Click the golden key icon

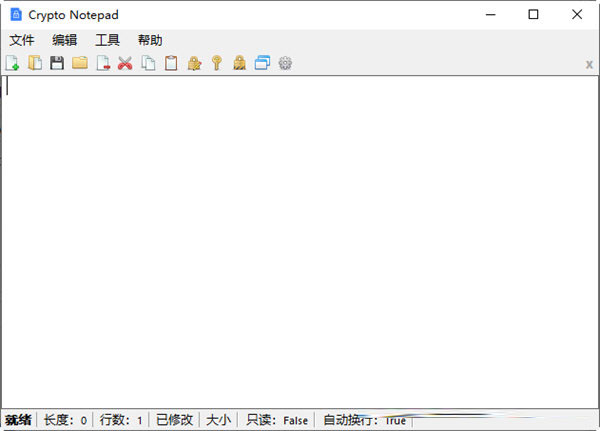pyautogui.click(x=217, y=63)
